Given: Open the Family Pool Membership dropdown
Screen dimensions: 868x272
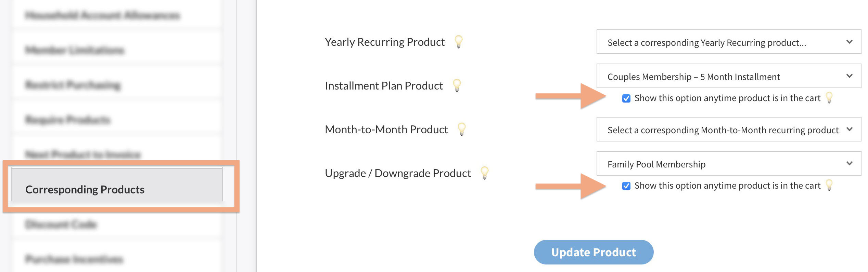Looking at the screenshot, I should click(x=728, y=164).
